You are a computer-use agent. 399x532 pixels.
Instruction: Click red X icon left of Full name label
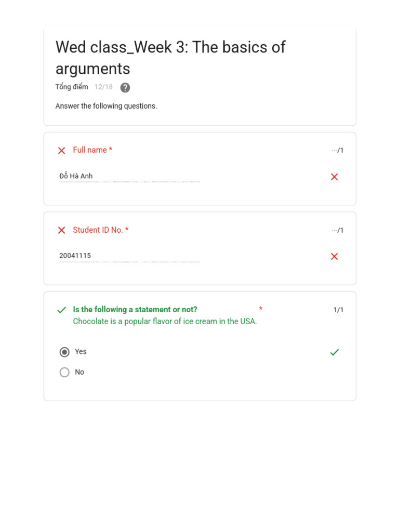click(61, 151)
